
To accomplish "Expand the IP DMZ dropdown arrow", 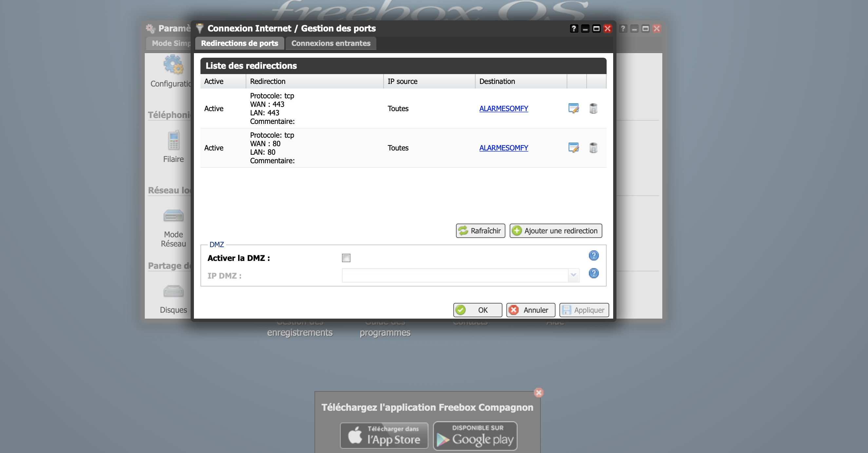I will tap(573, 275).
